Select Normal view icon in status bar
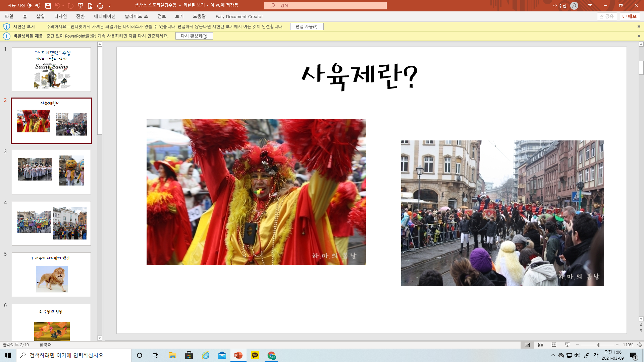Screen dimensions: 644x362 pos(527,345)
